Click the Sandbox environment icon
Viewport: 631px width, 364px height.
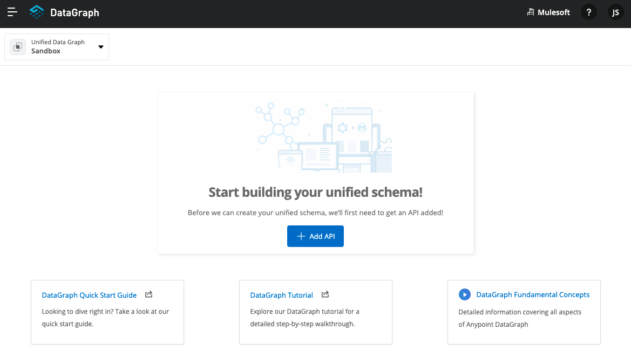click(18, 47)
